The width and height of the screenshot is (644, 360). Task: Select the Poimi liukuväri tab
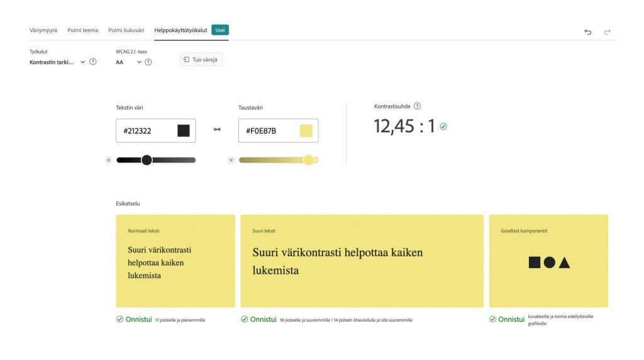coord(126,30)
